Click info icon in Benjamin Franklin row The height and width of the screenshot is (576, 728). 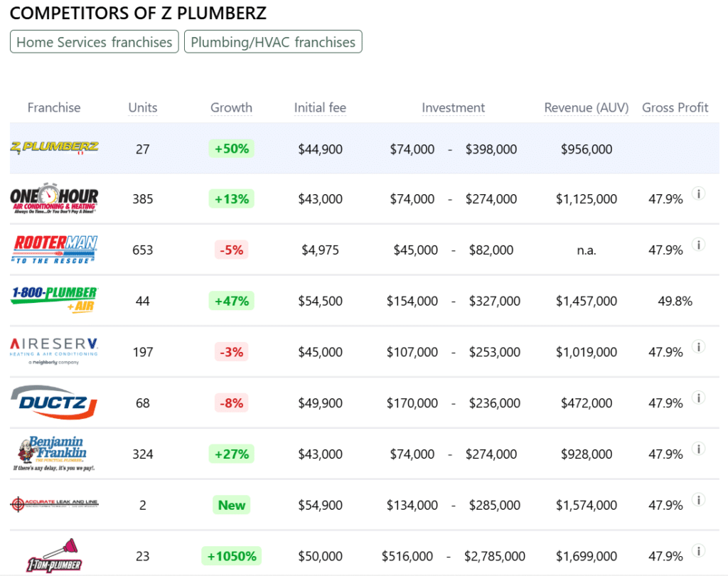[x=699, y=449]
